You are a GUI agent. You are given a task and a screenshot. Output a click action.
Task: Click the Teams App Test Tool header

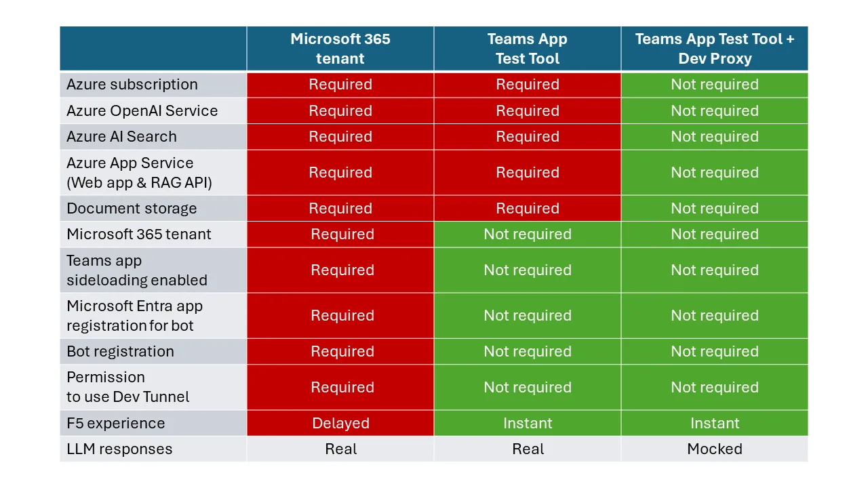pos(528,49)
